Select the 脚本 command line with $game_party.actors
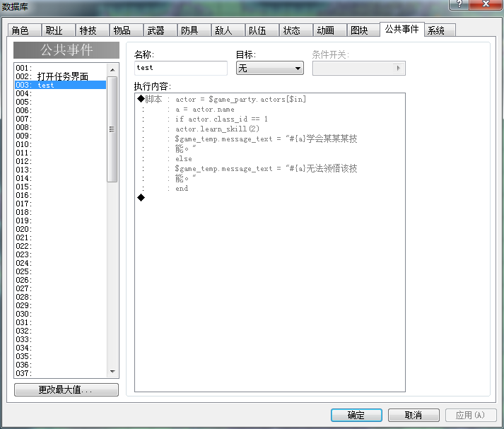 click(x=270, y=99)
